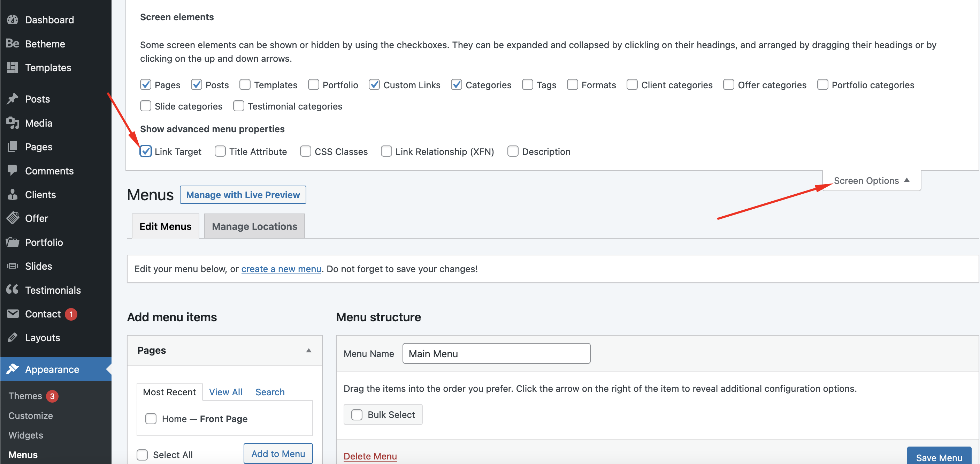Open the Media library icon

(x=13, y=123)
